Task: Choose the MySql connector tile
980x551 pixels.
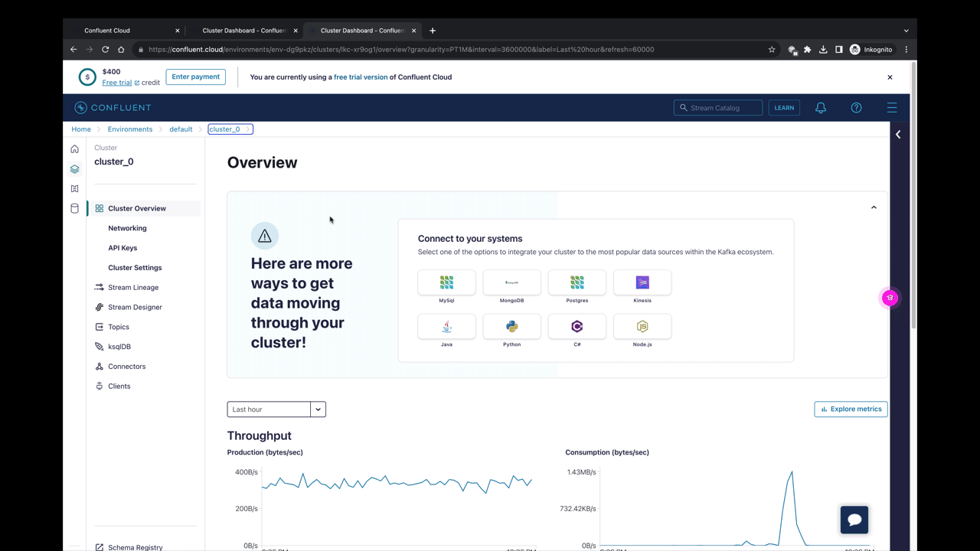Action: click(446, 282)
